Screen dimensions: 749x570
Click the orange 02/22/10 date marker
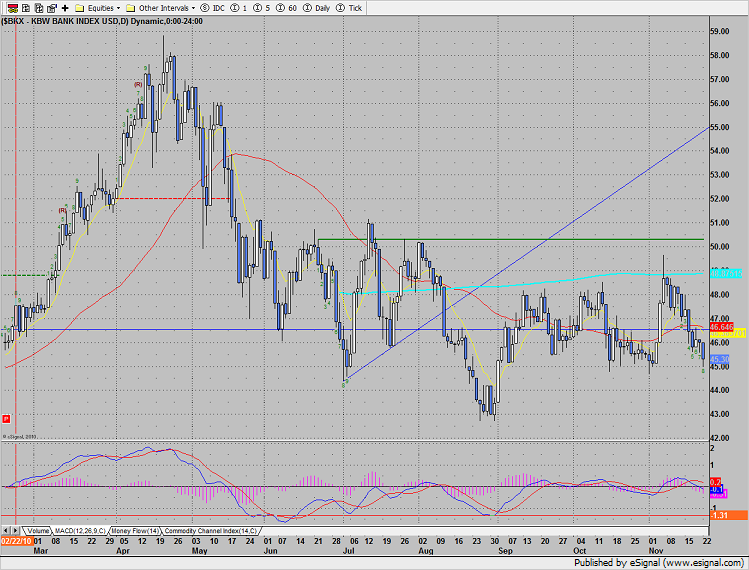[16, 541]
